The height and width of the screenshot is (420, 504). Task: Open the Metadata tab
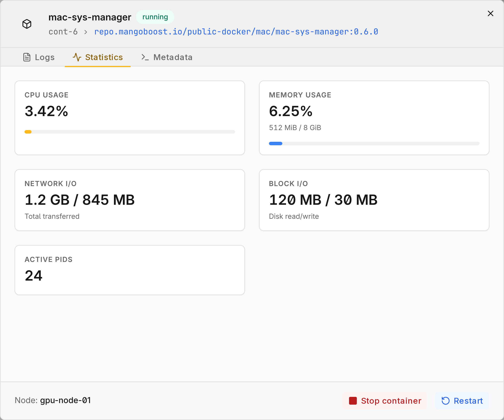[167, 57]
